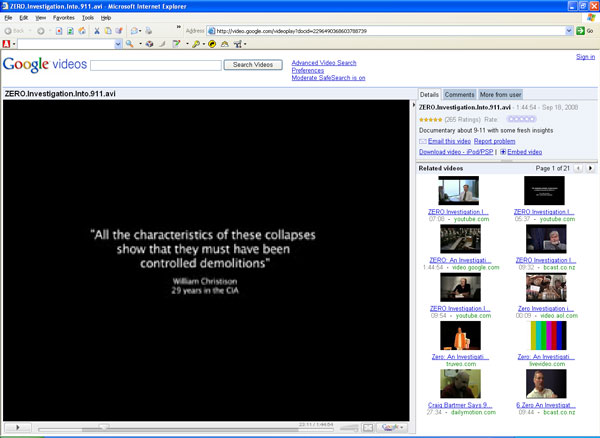This screenshot has width=600, height=438.
Task: Expand the Embed video plus icon
Action: pyautogui.click(x=503, y=152)
